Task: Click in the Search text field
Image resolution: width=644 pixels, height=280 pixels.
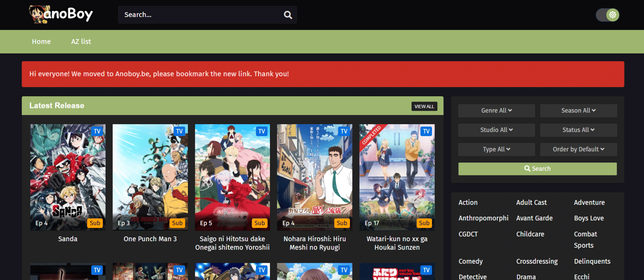Action: 199,15
